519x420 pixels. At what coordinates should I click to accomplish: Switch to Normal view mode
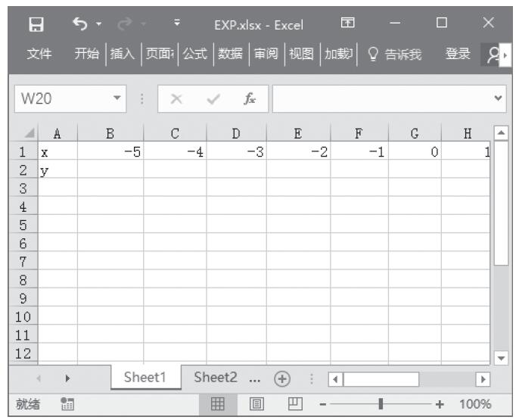click(217, 404)
